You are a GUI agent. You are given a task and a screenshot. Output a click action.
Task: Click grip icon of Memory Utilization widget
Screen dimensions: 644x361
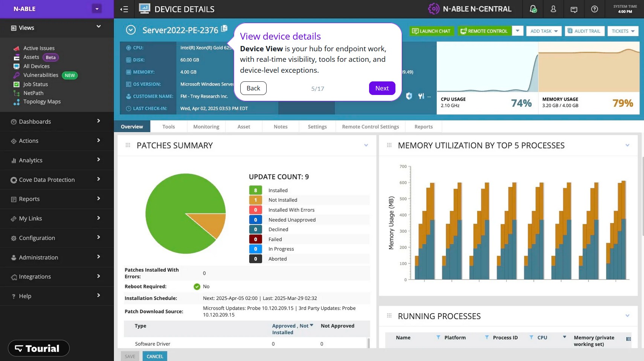(x=389, y=145)
